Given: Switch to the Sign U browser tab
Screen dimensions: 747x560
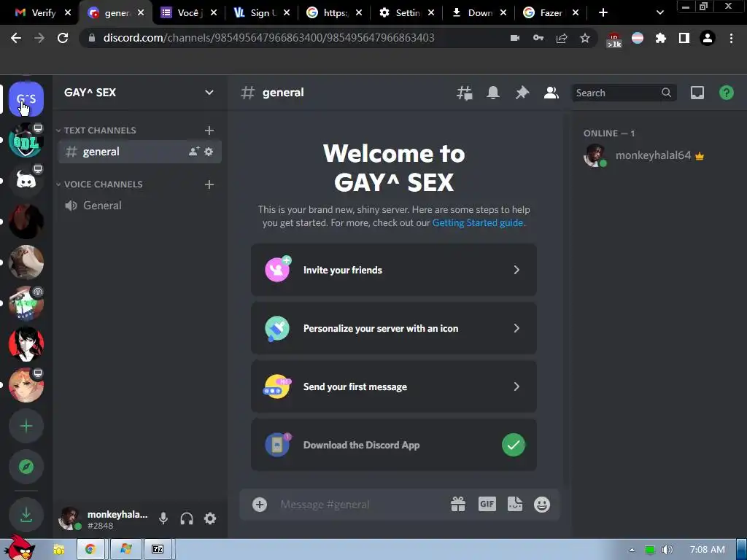Looking at the screenshot, I should tap(262, 13).
